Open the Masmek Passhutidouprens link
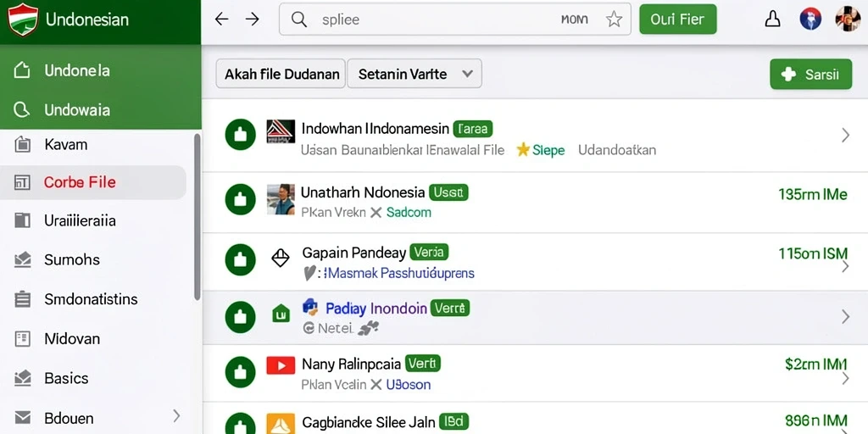Viewport: 868px width, 434px height. point(398,273)
